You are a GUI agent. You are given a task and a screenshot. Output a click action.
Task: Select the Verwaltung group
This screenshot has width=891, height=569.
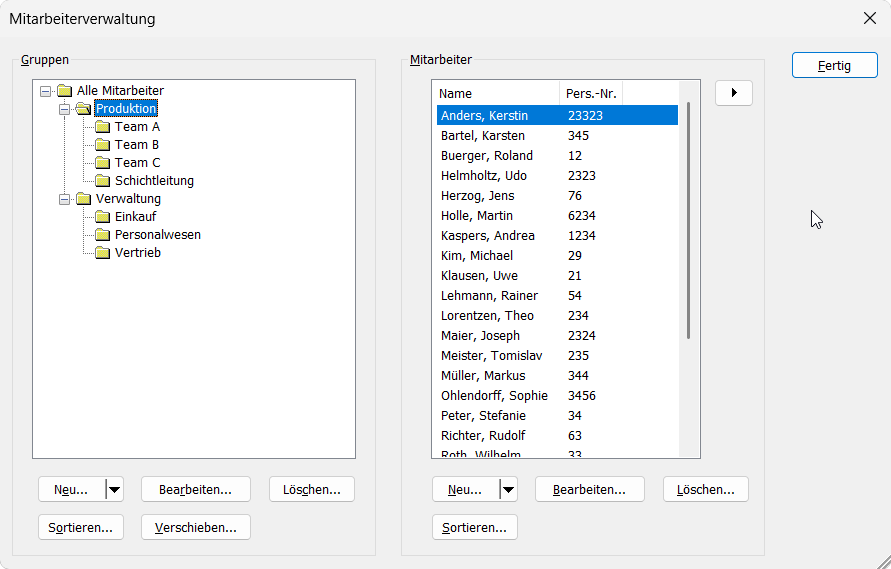tap(128, 199)
